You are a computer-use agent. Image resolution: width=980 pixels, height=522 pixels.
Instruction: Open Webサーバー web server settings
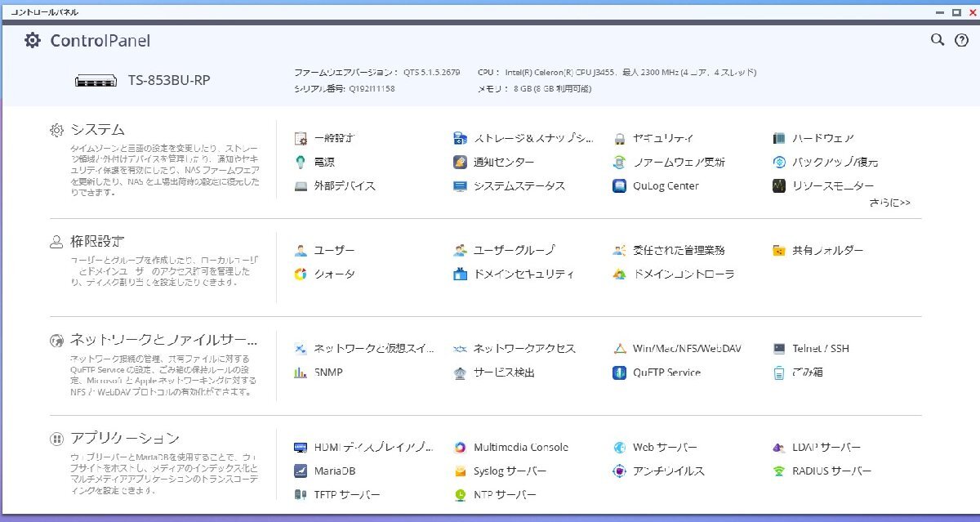coord(655,447)
